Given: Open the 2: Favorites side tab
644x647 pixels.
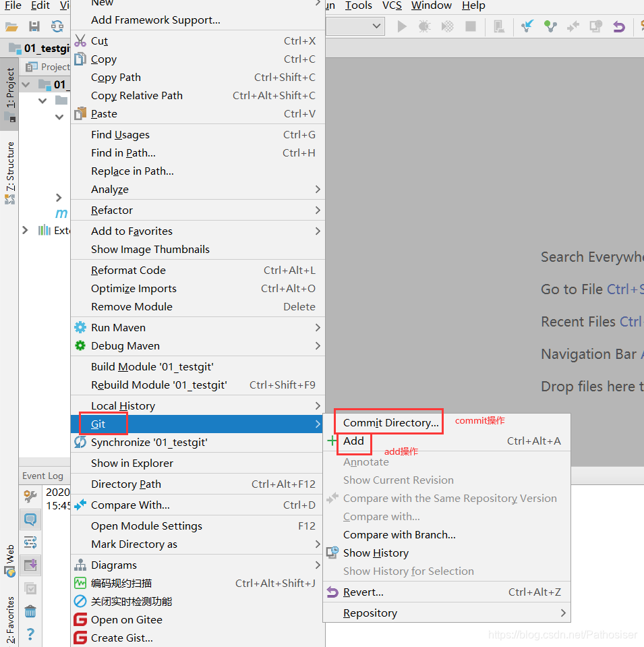Looking at the screenshot, I should 10,620.
